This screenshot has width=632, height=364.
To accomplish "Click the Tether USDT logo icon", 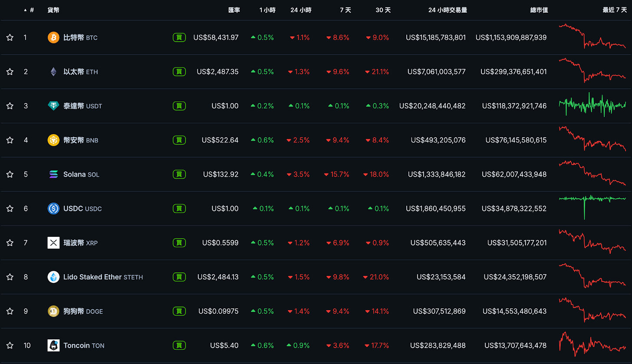I will coord(53,106).
